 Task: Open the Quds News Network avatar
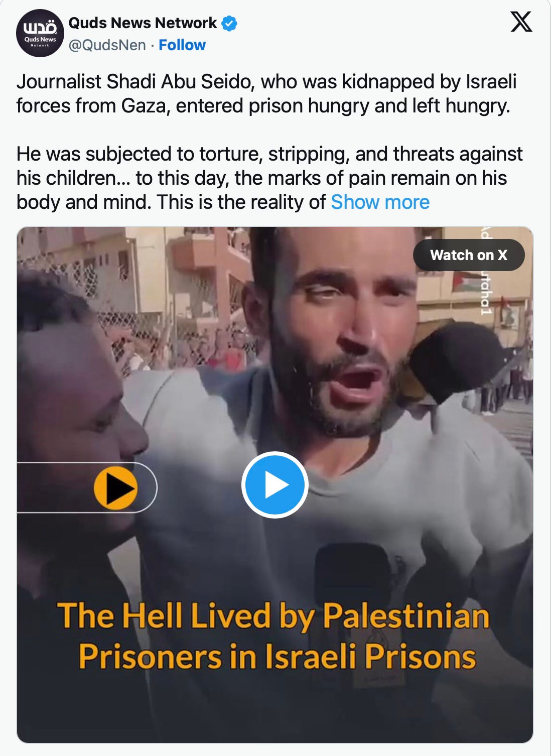point(40,33)
